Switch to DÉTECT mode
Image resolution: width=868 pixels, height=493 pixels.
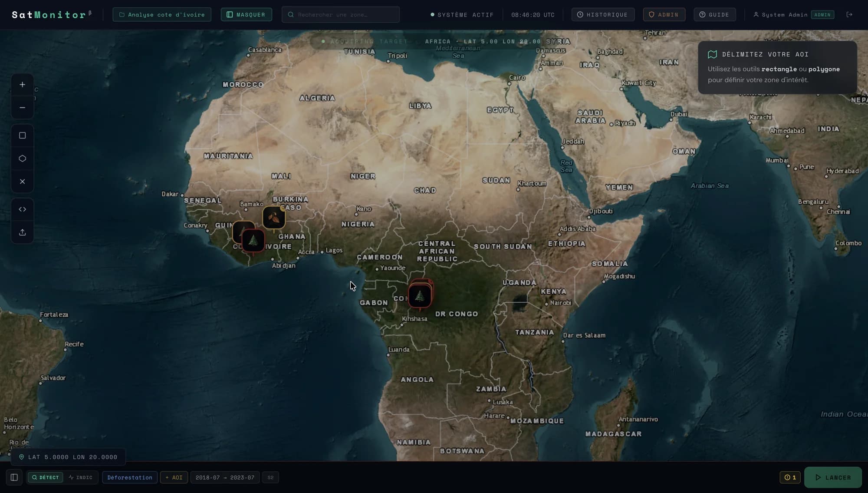(x=45, y=477)
